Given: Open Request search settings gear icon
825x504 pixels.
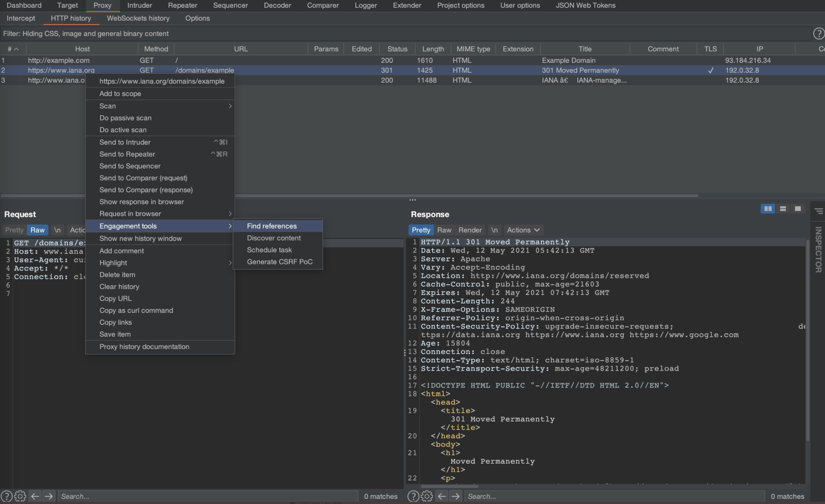Looking at the screenshot, I should point(20,496).
